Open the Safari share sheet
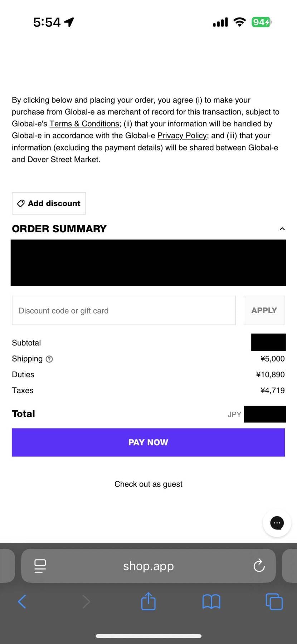 pyautogui.click(x=148, y=602)
